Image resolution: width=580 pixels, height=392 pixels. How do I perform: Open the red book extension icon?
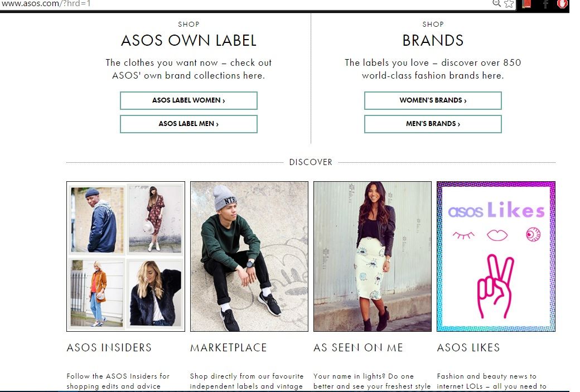[x=526, y=4]
